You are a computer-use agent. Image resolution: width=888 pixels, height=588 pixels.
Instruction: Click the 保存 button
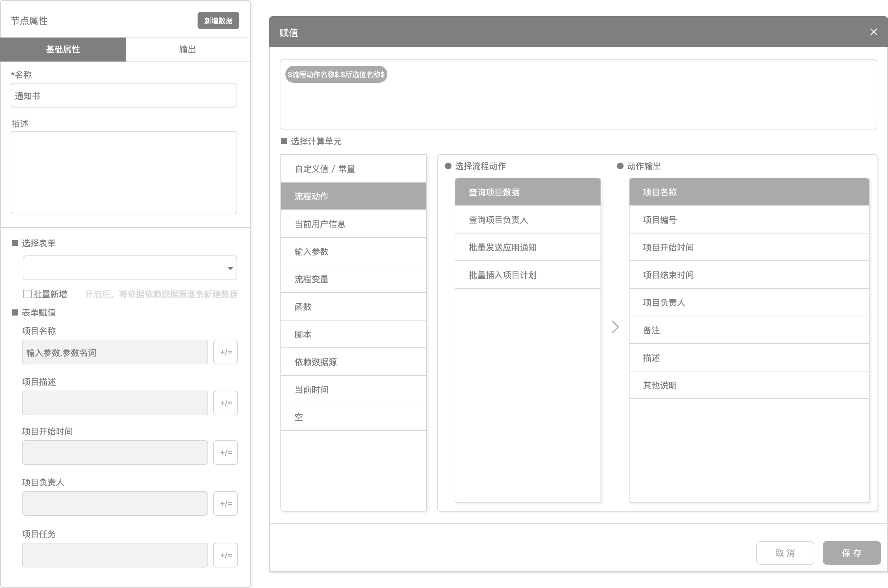click(x=851, y=553)
